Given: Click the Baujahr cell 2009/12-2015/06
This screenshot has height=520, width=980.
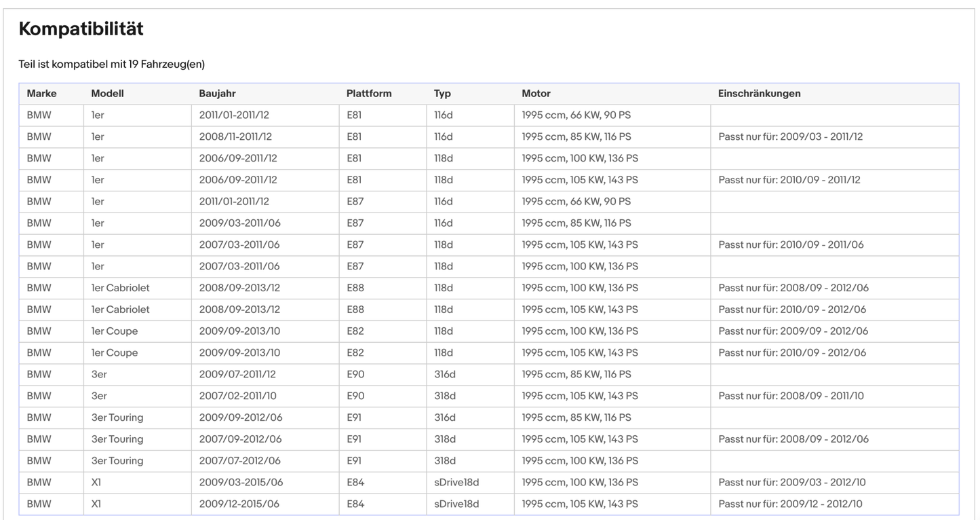Looking at the screenshot, I should pyautogui.click(x=239, y=504).
